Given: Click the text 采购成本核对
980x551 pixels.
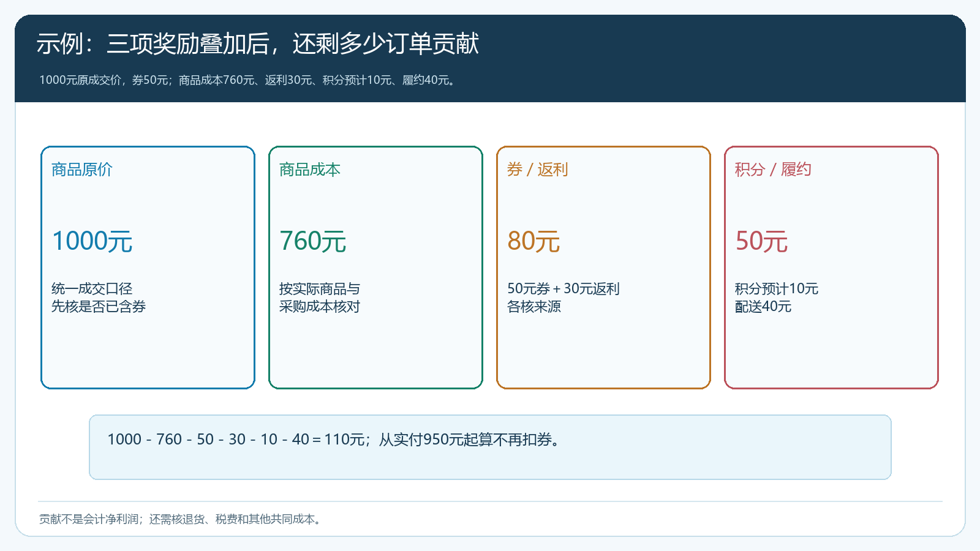Looking at the screenshot, I should pyautogui.click(x=320, y=306).
